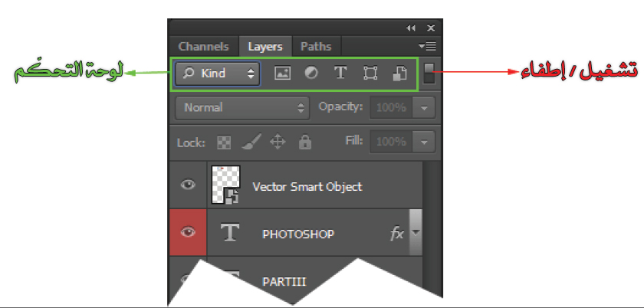Screen dimensions: 644x308
Task: Switch to the Paths tab
Action: click(x=316, y=47)
